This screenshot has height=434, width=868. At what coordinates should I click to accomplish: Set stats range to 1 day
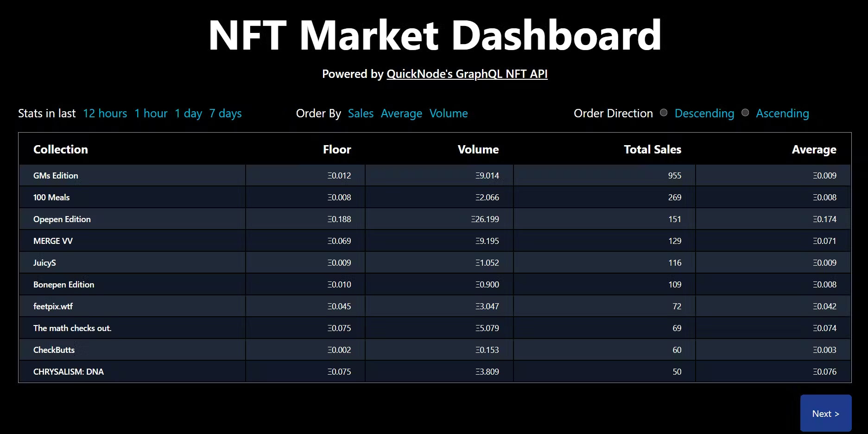(x=188, y=114)
